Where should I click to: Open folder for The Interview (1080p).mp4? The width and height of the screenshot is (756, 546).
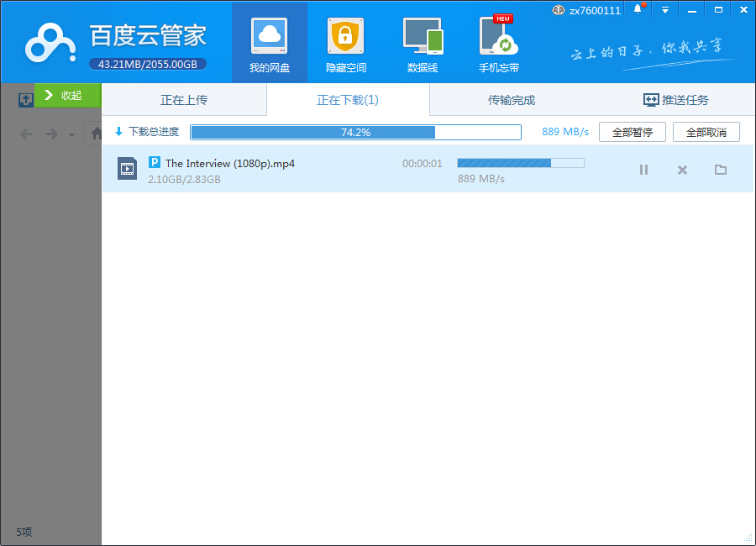coord(721,170)
